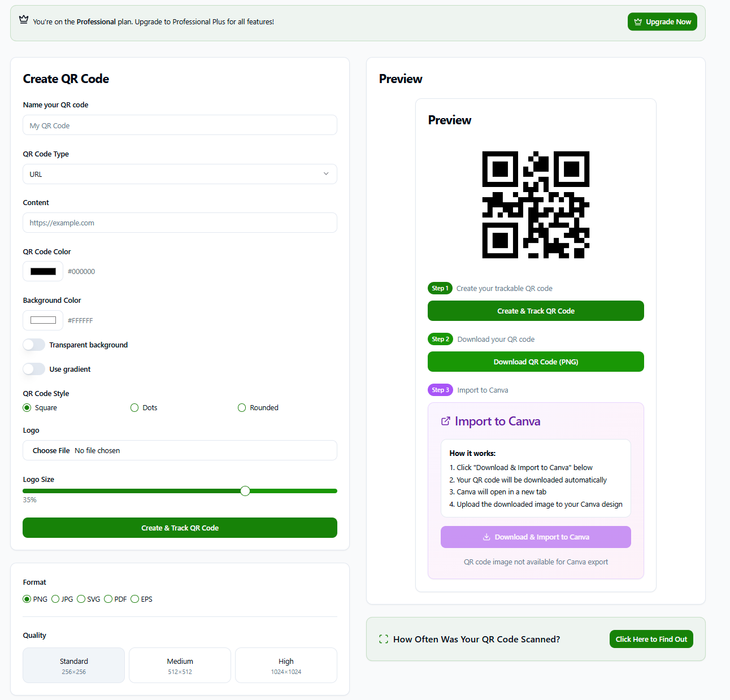Open the black QR Code Color swatch
The height and width of the screenshot is (700, 730).
pos(43,271)
